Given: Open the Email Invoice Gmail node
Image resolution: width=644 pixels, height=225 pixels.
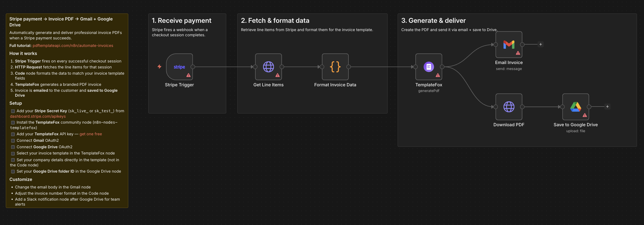Looking at the screenshot, I should click(509, 45).
